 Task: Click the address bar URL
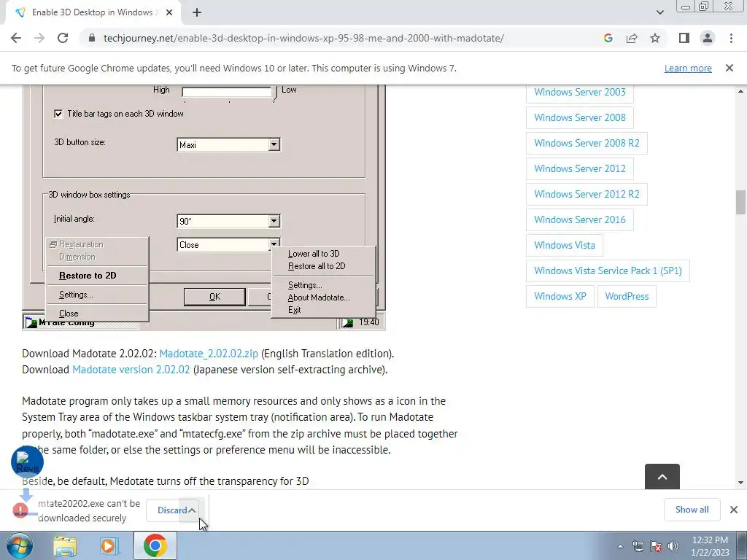[303, 38]
